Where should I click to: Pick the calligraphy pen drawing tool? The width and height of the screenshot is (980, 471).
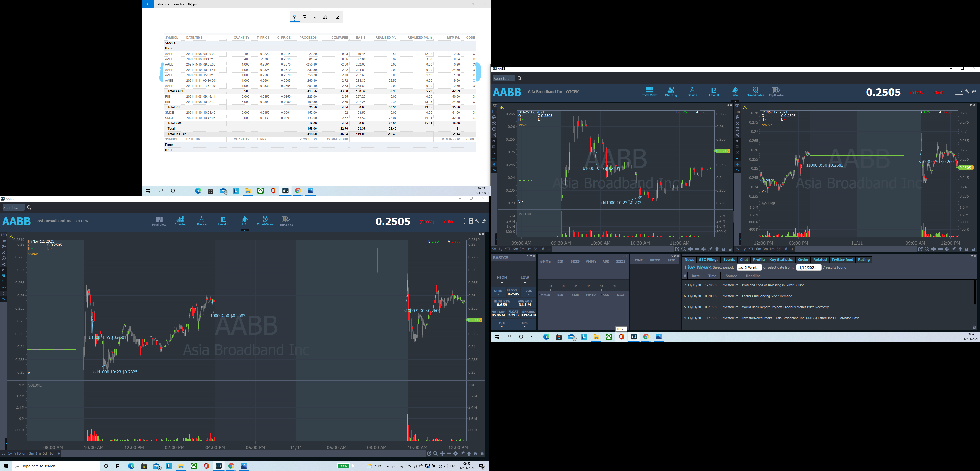315,17
